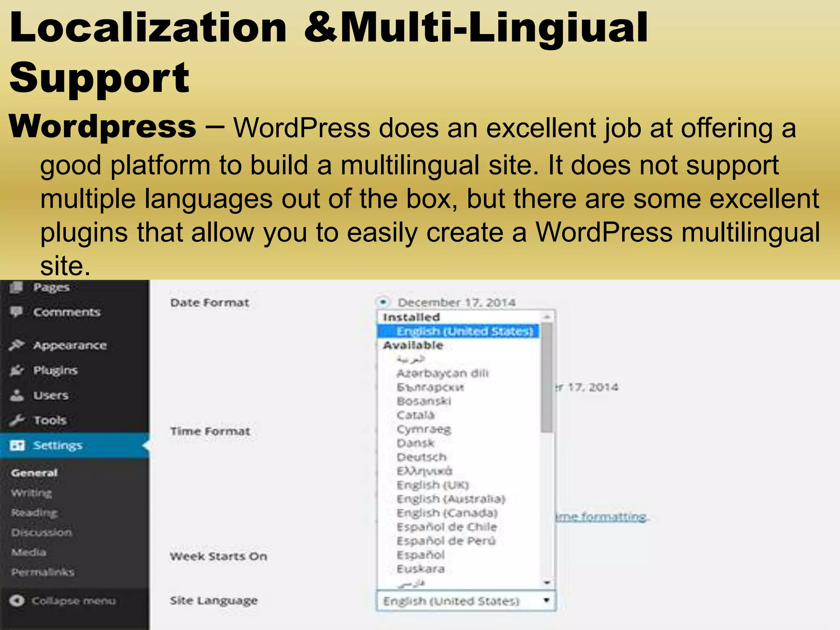Click the Site Language label
Image resolution: width=840 pixels, height=630 pixels.
pos(214,601)
